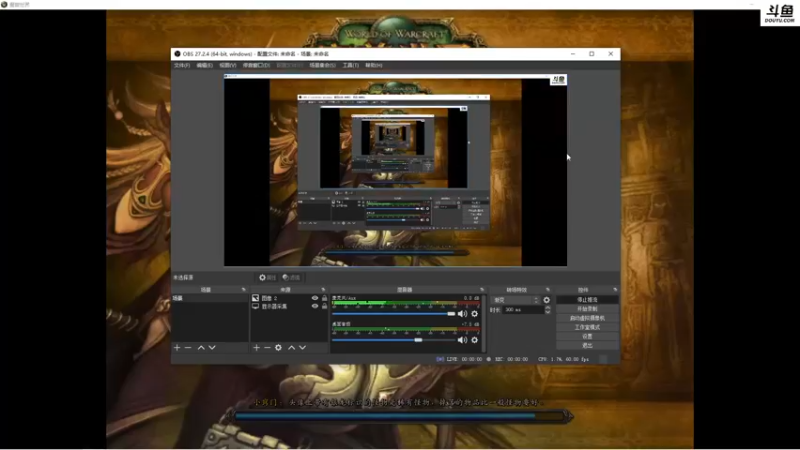Screen dimensions: 800x450
Task: Click the CPU 1.7%, 60.00 fps status text
Action: tap(563, 359)
